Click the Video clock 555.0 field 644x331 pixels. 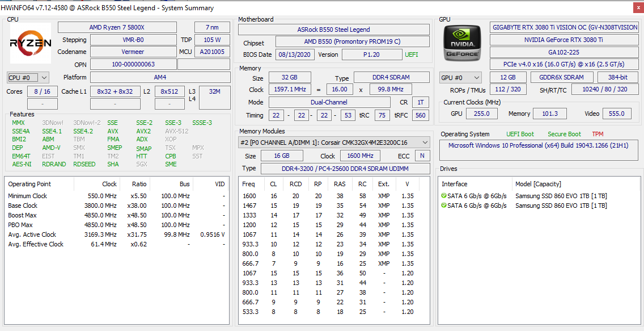click(616, 114)
